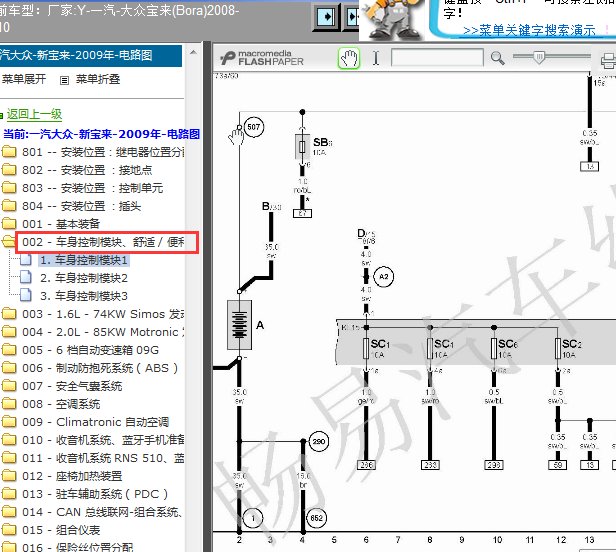Expand 011 收音机系统 RNS 510 entry
The height and width of the screenshot is (552, 616).
103,458
